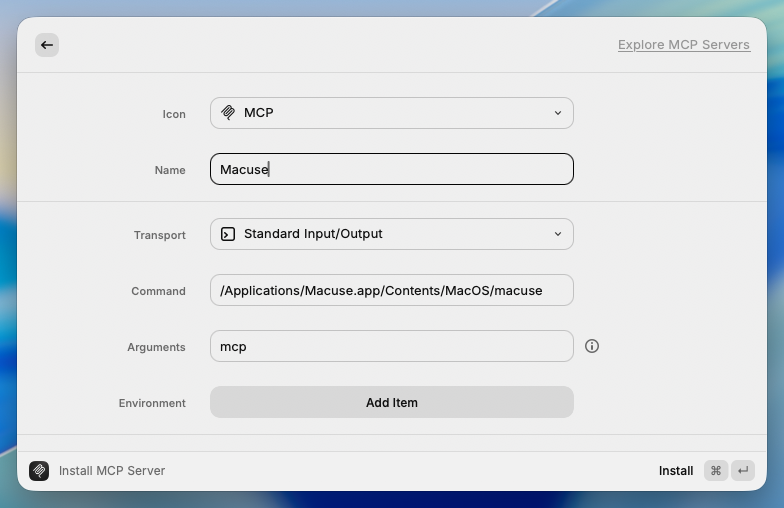Click the Return key shortcut icon
Viewport: 784px width, 508px height.
click(742, 471)
